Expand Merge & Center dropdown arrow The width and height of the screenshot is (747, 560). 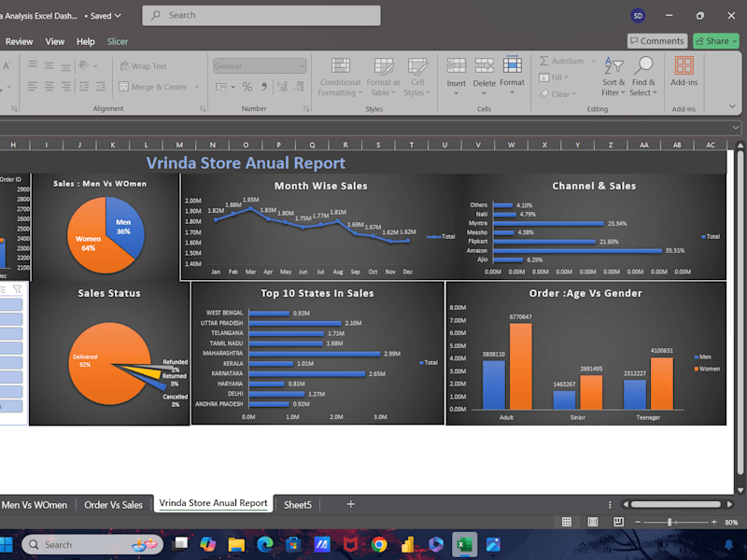197,87
